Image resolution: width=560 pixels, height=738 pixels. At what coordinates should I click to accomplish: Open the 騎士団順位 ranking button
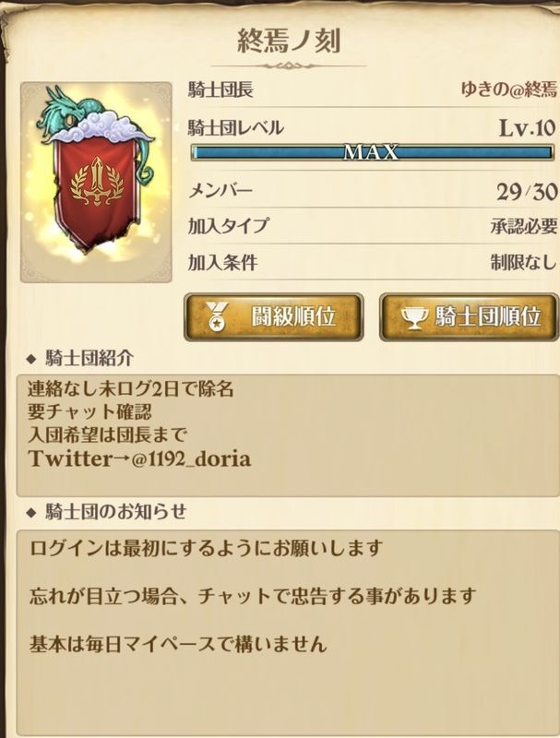(470, 316)
